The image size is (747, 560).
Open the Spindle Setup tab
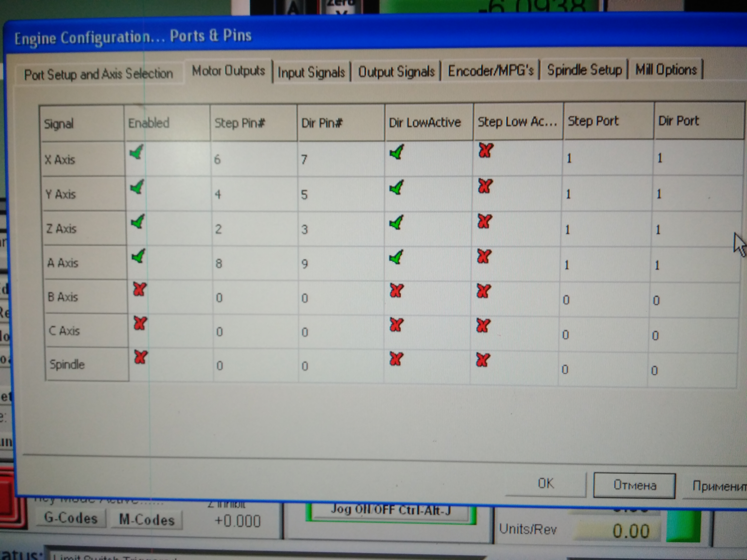click(x=584, y=70)
